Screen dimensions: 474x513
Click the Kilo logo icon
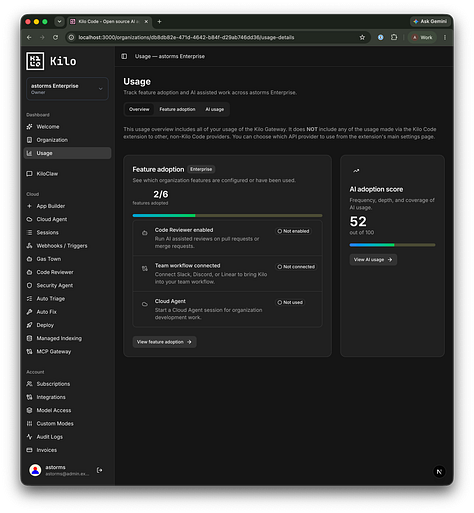pyautogui.click(x=35, y=61)
